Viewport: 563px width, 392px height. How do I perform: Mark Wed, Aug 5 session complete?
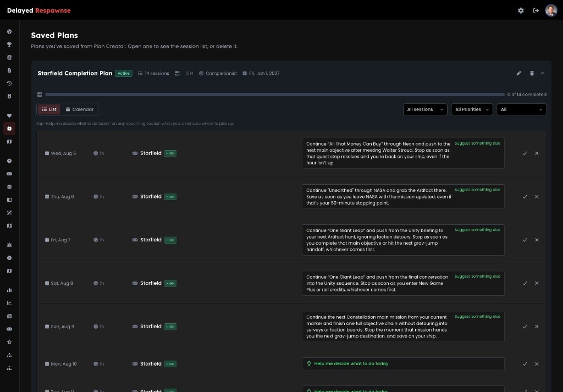(525, 153)
